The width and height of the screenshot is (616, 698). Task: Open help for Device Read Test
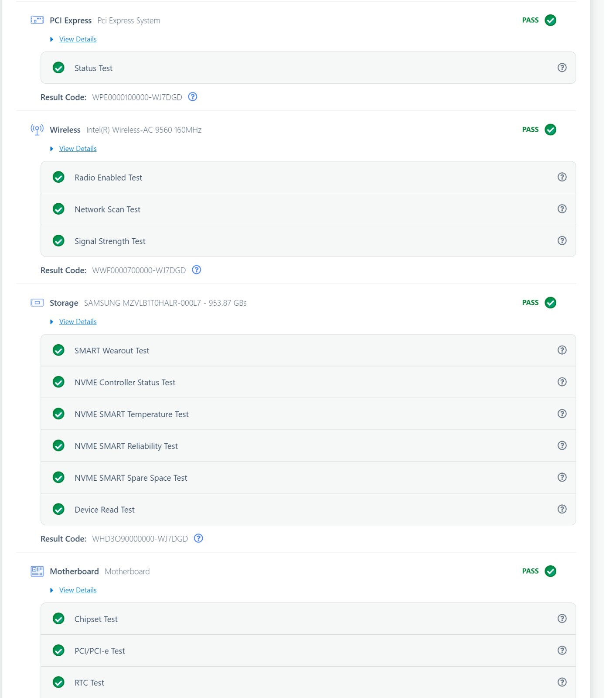pyautogui.click(x=562, y=510)
